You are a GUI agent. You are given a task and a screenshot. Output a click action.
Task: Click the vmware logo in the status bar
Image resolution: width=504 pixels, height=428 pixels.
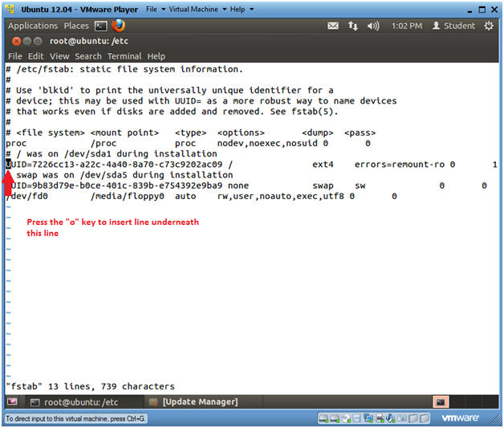[460, 418]
